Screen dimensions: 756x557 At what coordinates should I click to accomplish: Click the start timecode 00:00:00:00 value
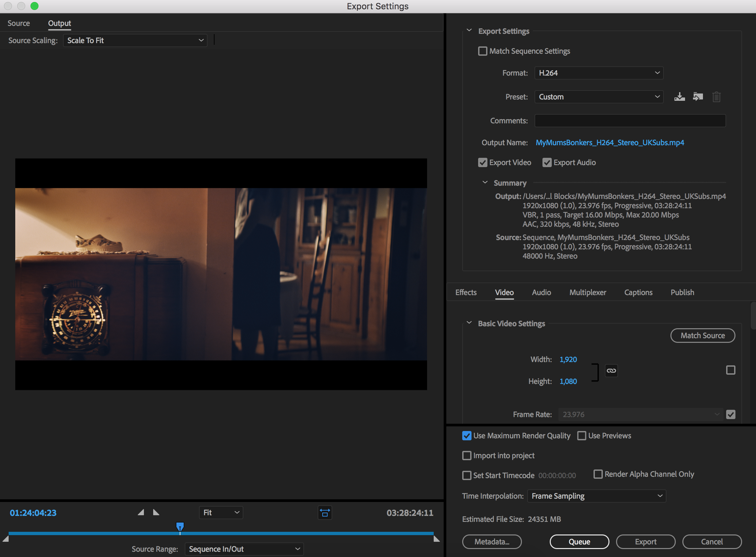pyautogui.click(x=557, y=475)
